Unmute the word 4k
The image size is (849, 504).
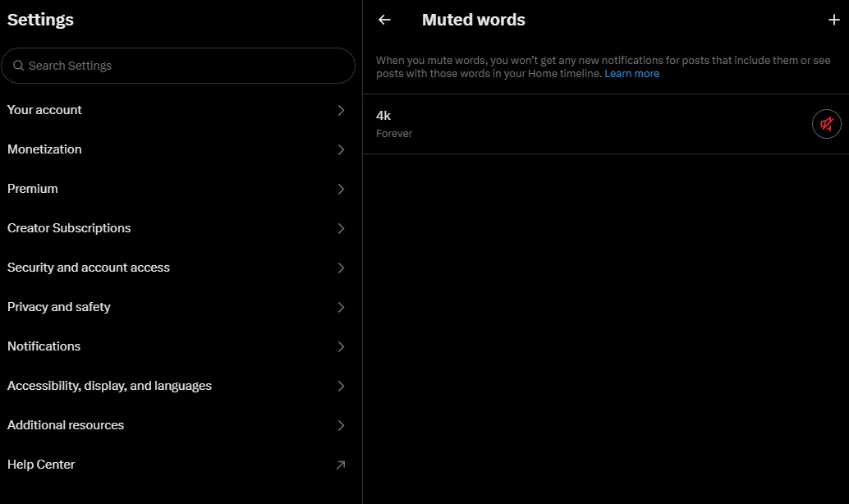pyautogui.click(x=826, y=124)
